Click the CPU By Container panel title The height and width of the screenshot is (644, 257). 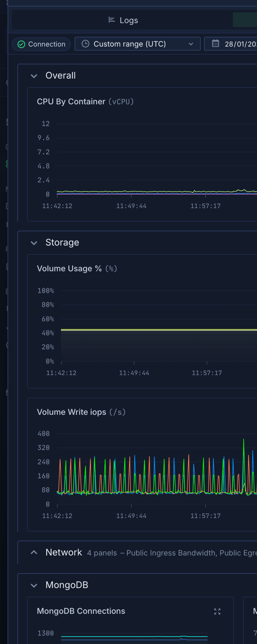(71, 102)
